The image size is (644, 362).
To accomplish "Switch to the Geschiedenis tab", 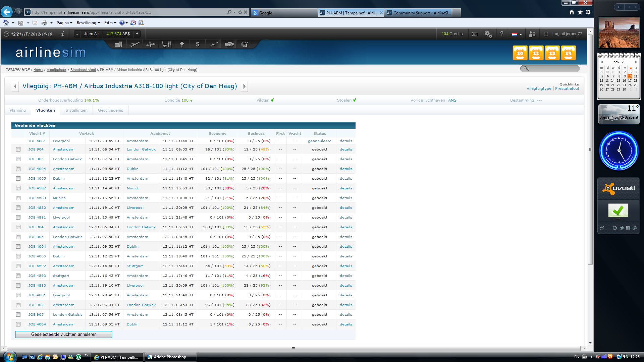I will pos(110,110).
